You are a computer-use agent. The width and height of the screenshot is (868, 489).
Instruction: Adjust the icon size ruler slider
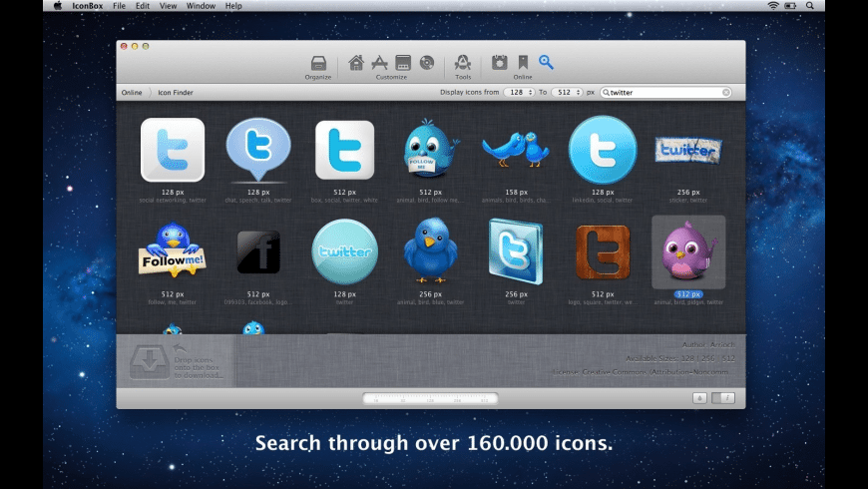click(x=430, y=398)
